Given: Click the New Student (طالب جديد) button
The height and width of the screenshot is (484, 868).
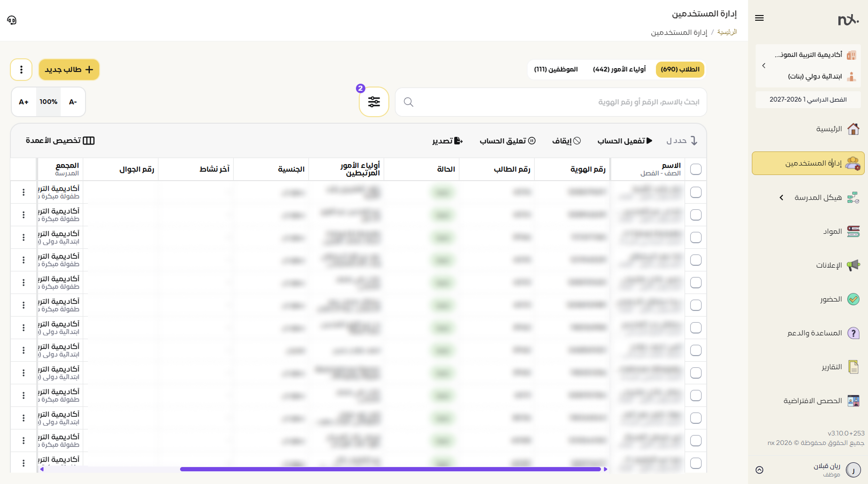Looking at the screenshot, I should pyautogui.click(x=69, y=70).
